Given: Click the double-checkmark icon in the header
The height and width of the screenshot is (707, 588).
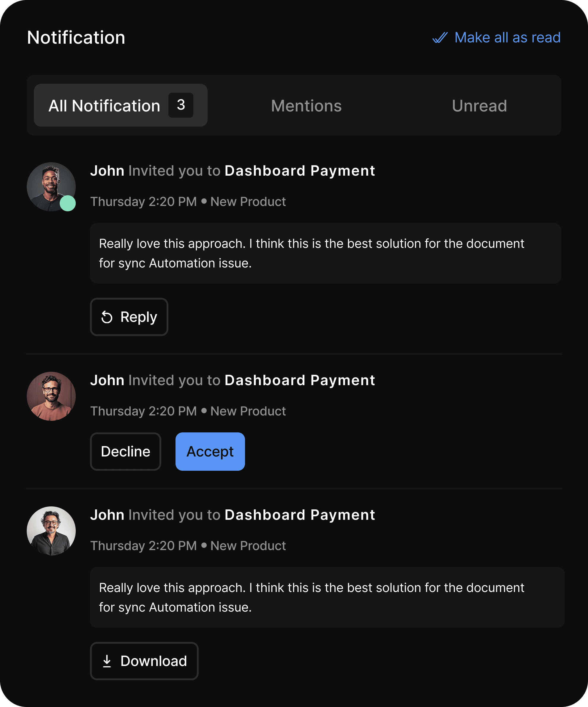Looking at the screenshot, I should click(x=440, y=37).
